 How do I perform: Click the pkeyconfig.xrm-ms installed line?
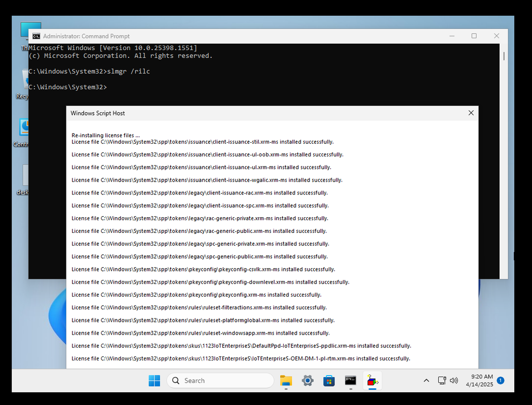pos(197,295)
